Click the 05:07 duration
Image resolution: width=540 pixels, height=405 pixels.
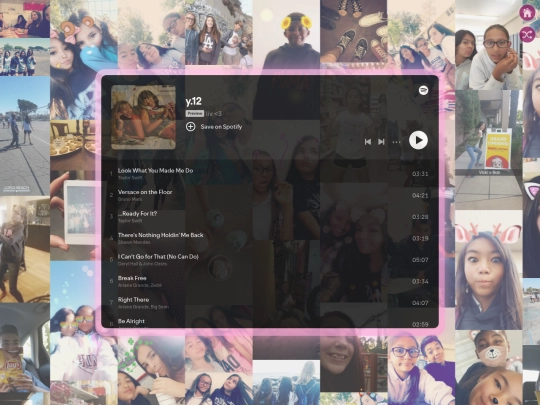click(x=420, y=260)
